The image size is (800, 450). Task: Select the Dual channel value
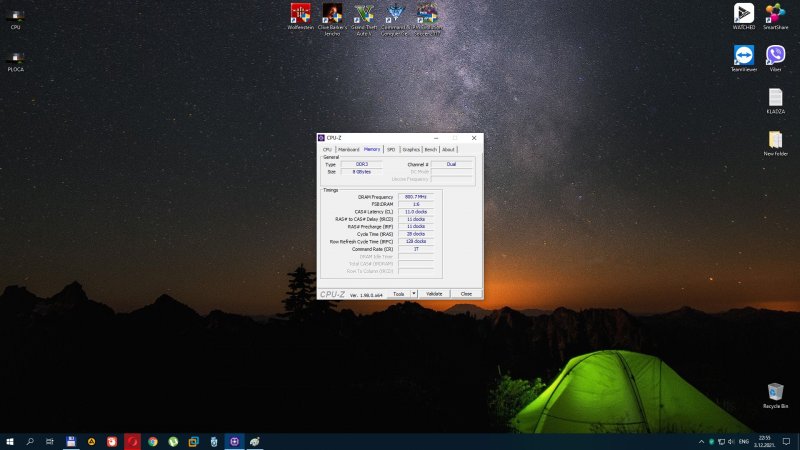click(x=452, y=164)
